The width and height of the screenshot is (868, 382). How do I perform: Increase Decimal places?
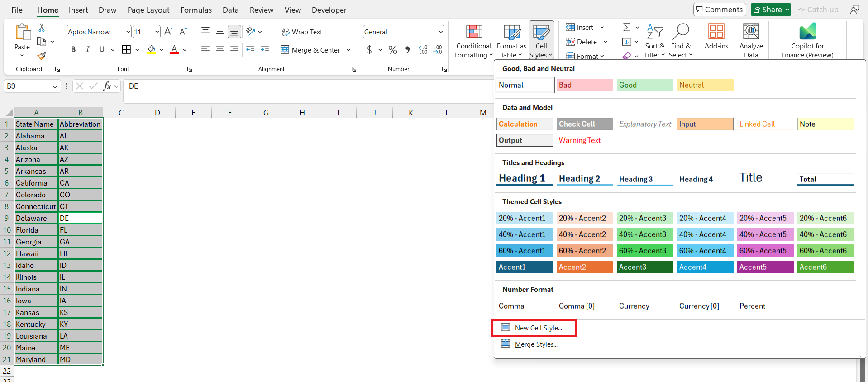pyautogui.click(x=423, y=50)
